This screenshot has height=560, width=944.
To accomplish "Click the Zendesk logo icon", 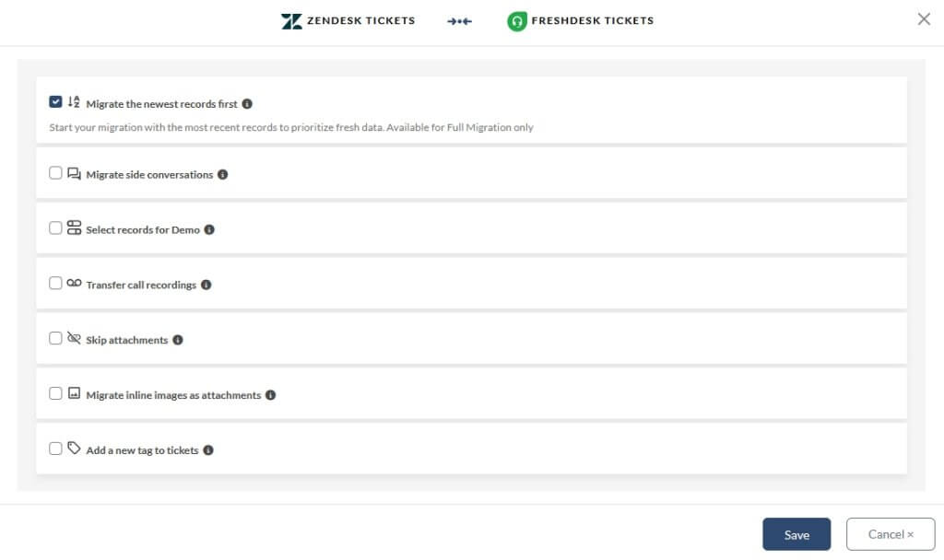I will [291, 21].
